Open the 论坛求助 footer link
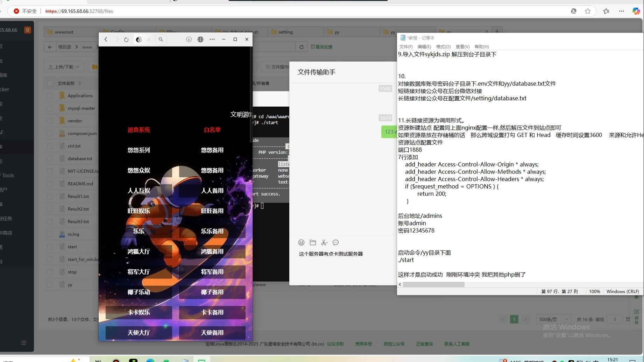 click(x=335, y=344)
